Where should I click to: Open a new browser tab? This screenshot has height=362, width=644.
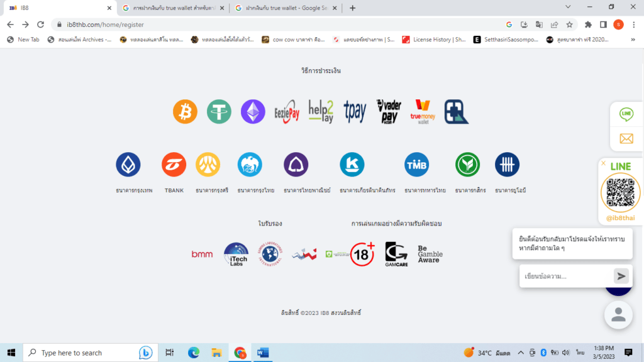pos(352,8)
